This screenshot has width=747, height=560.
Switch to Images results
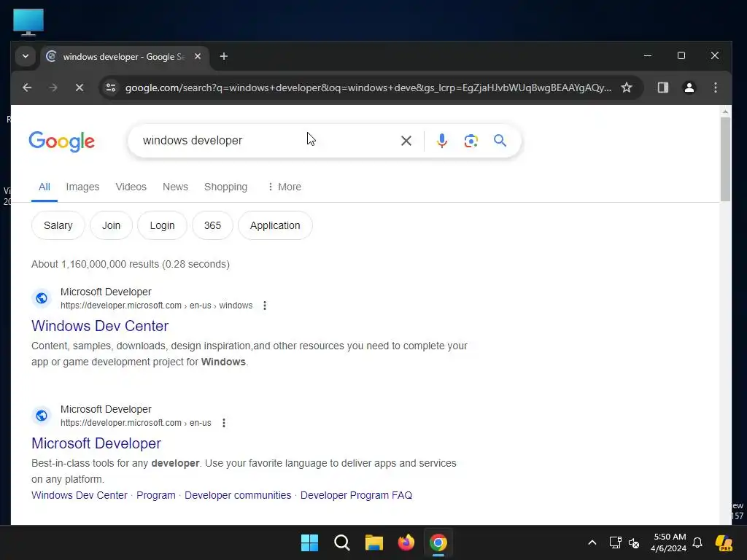point(82,187)
